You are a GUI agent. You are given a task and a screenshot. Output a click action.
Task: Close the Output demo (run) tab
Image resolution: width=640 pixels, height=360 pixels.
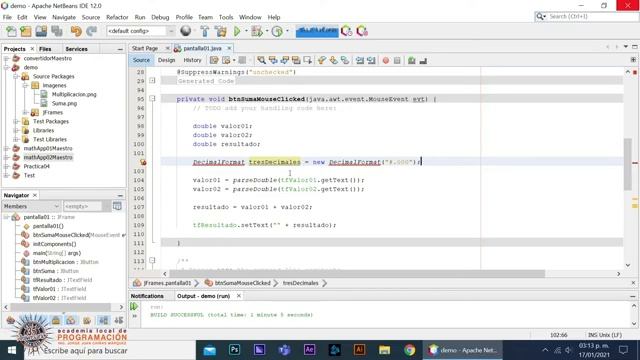coord(239,296)
